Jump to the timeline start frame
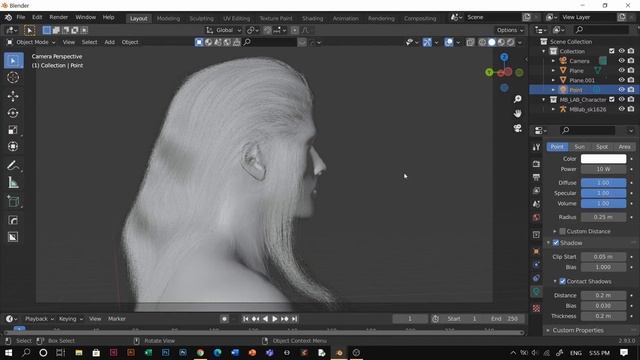640x360 pixels. point(245,319)
